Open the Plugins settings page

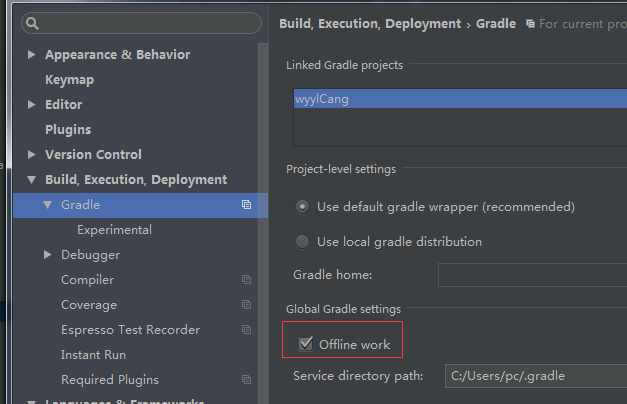pyautogui.click(x=68, y=130)
